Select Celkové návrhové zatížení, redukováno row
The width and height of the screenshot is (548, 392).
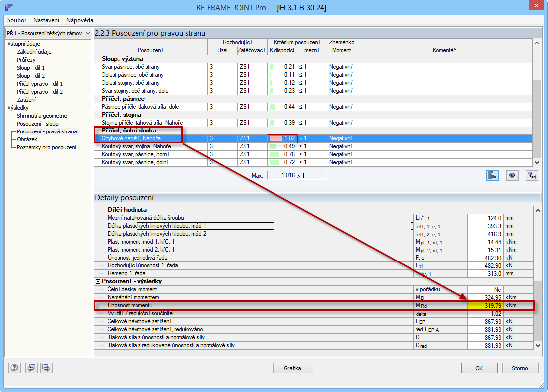313,329
